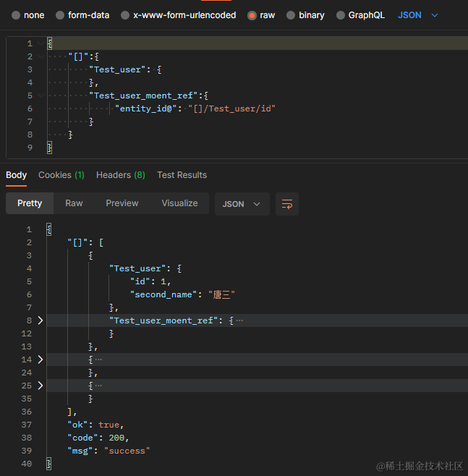Collapse the "[]" block fold arrow on request line 2

tap(41, 56)
